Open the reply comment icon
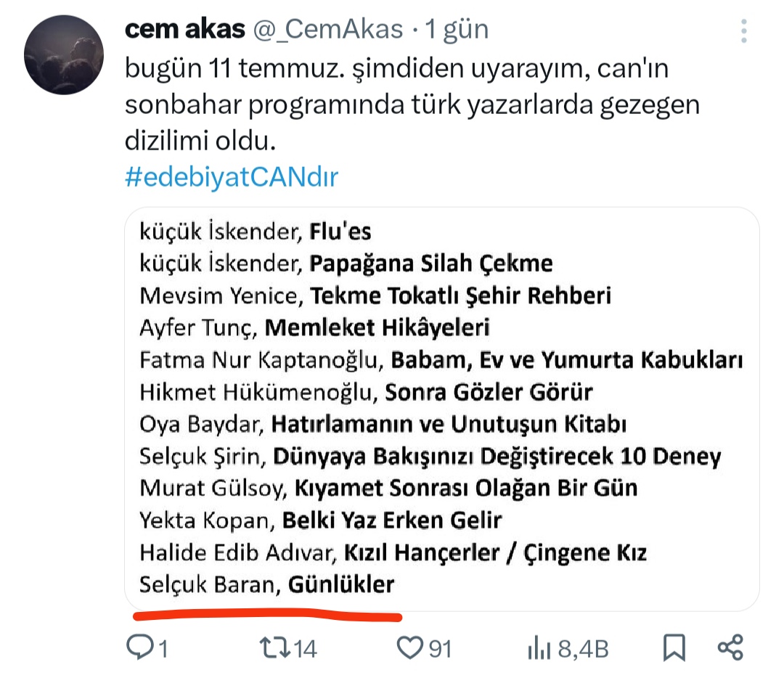The image size is (784, 678). tap(139, 647)
